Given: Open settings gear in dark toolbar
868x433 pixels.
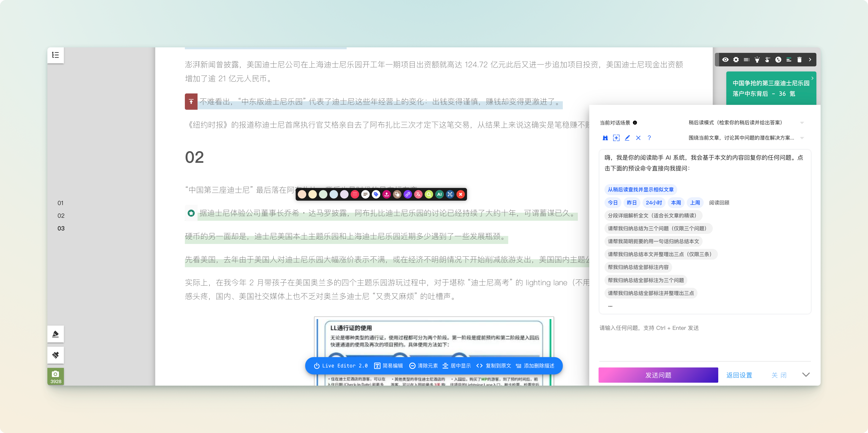Looking at the screenshot, I should pyautogui.click(x=736, y=60).
